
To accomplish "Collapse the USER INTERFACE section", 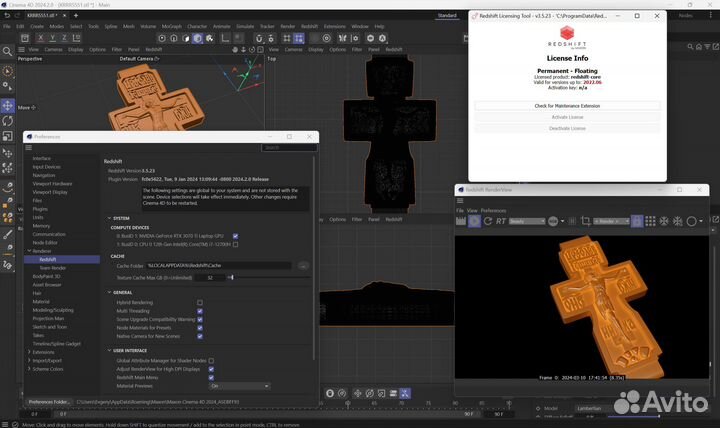I will pyautogui.click(x=109, y=350).
